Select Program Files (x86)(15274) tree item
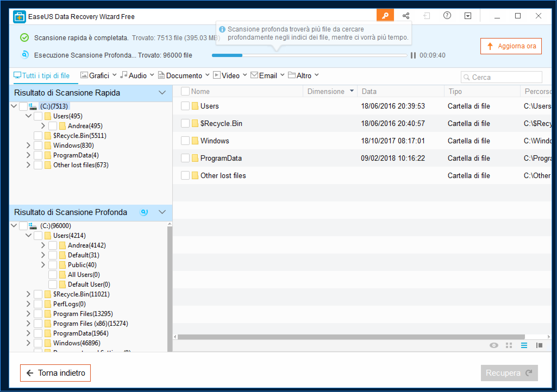Screen dimensions: 557x392 (x=90, y=323)
